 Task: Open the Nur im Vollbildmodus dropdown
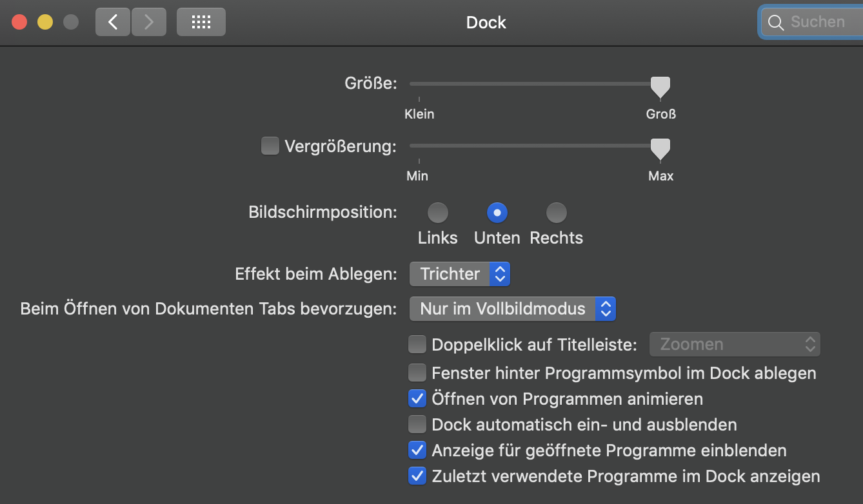coord(513,309)
